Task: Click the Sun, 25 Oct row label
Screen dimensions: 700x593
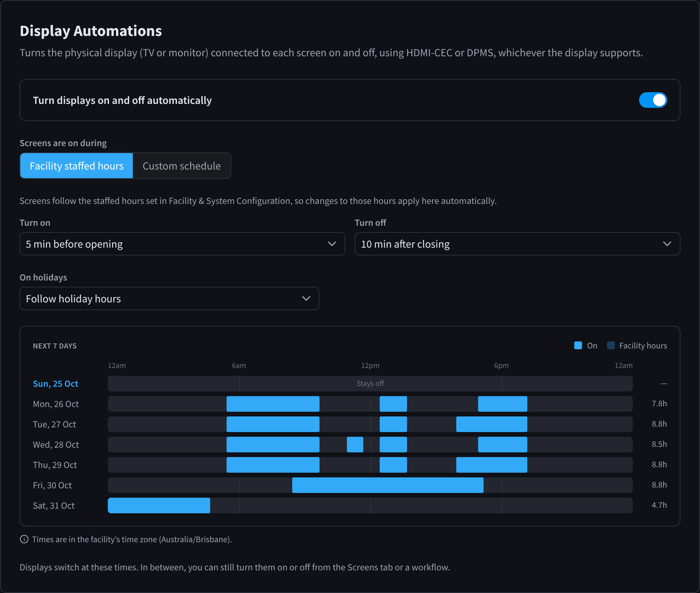Action: (55, 384)
